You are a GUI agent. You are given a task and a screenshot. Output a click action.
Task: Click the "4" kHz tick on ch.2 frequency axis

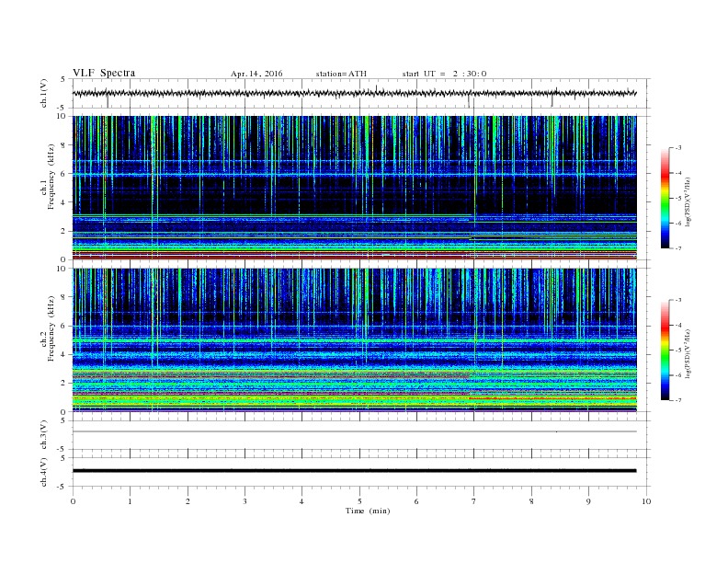click(x=63, y=354)
